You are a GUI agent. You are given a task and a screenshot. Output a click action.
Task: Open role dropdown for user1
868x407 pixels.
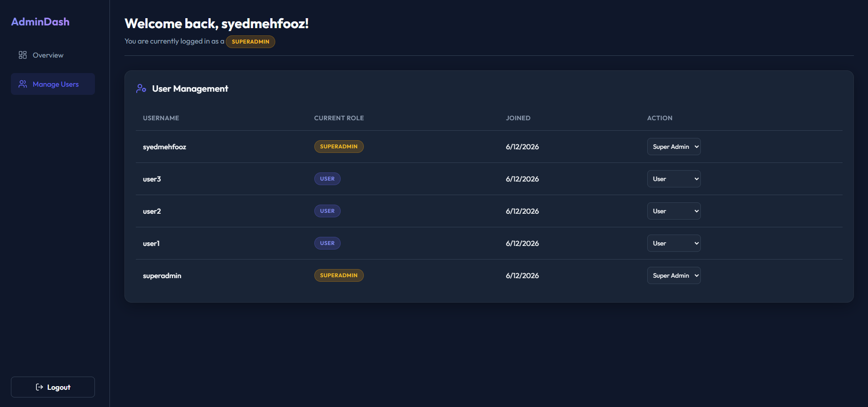[674, 243]
